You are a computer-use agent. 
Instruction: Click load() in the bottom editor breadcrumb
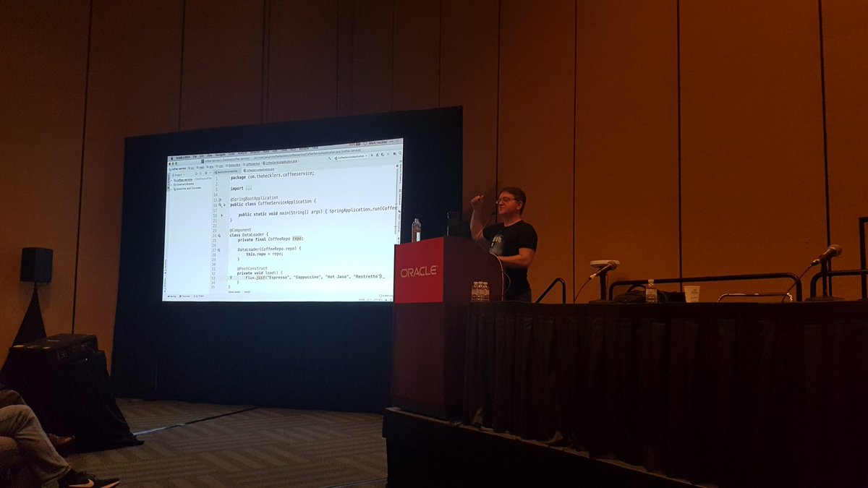[x=247, y=292]
